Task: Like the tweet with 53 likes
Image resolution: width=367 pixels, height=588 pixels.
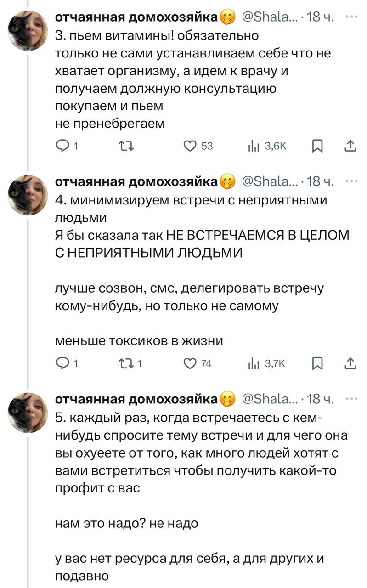Action: click(189, 146)
